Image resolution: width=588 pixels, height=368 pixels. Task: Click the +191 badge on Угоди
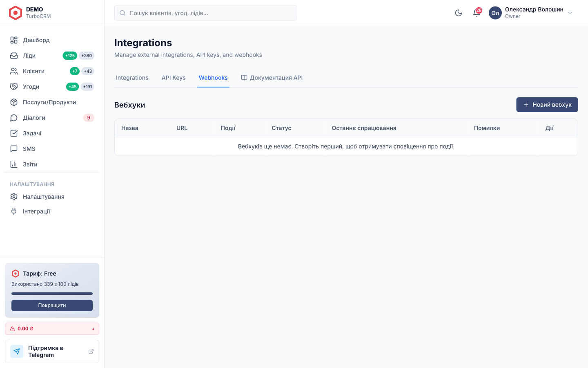pyautogui.click(x=87, y=87)
